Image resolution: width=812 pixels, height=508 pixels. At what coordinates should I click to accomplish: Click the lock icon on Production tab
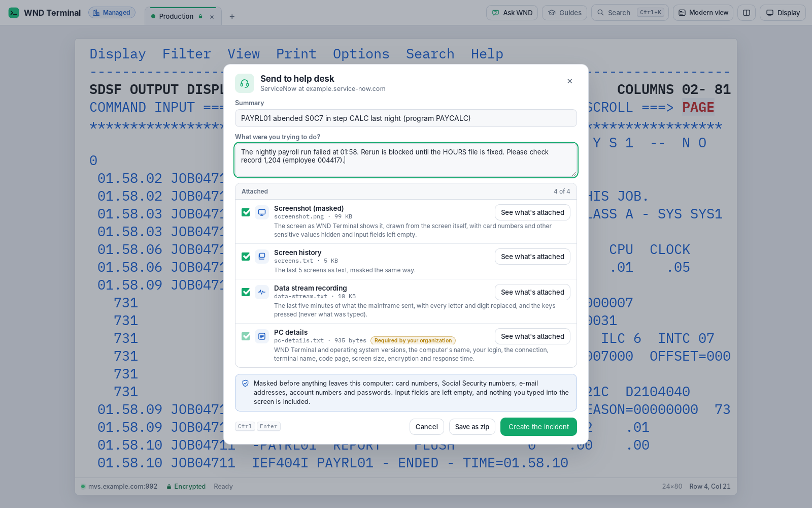point(200,16)
